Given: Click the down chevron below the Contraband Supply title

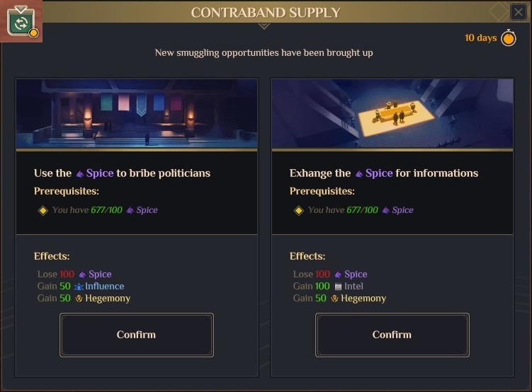Looking at the screenshot, I should tap(264, 26).
